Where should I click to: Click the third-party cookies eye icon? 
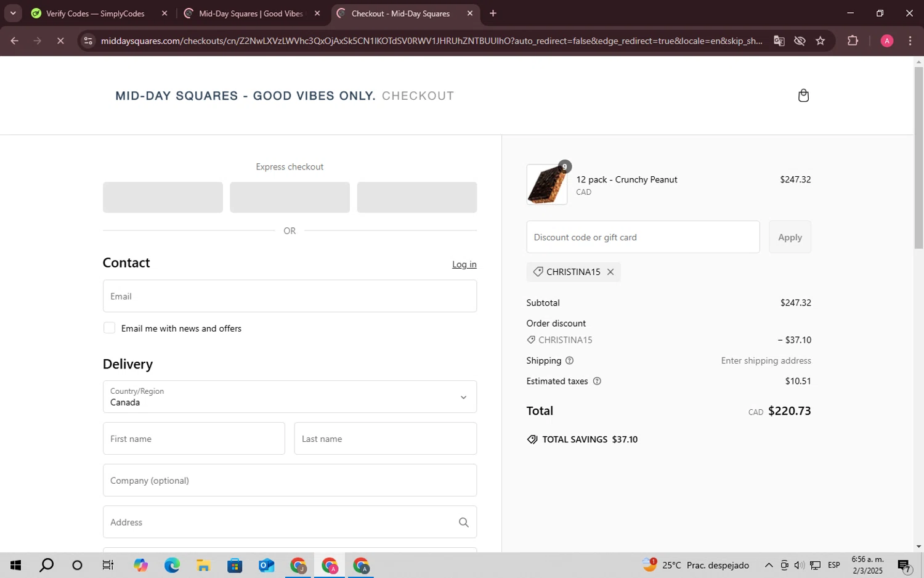(x=800, y=41)
